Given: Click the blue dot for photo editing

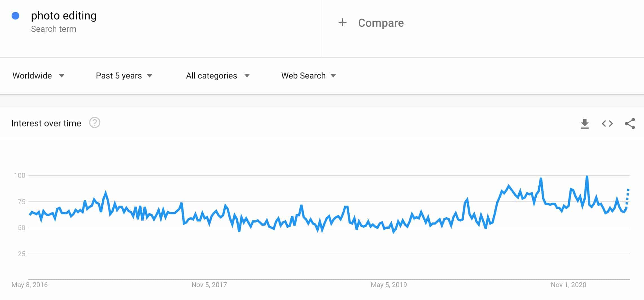Looking at the screenshot, I should point(15,16).
